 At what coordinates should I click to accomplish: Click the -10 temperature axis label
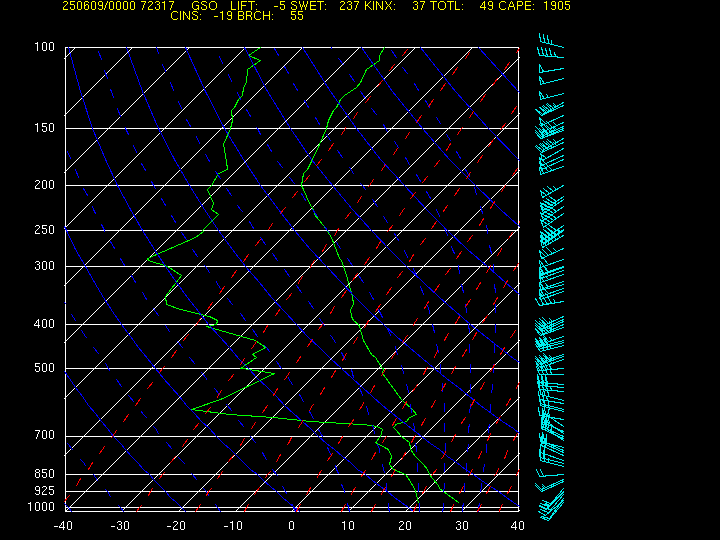tap(233, 526)
